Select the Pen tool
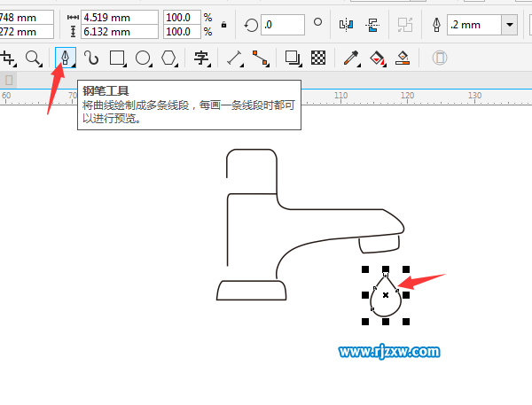The width and height of the screenshot is (532, 405). point(65,58)
